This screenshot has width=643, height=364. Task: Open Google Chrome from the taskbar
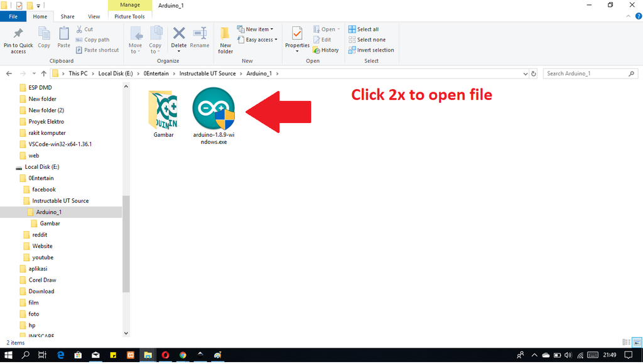coord(182,355)
